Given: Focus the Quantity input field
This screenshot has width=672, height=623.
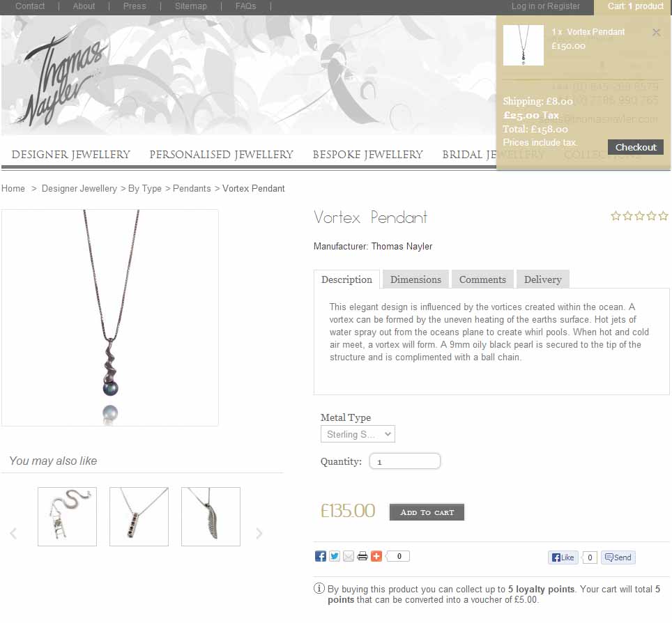Looking at the screenshot, I should (x=405, y=461).
